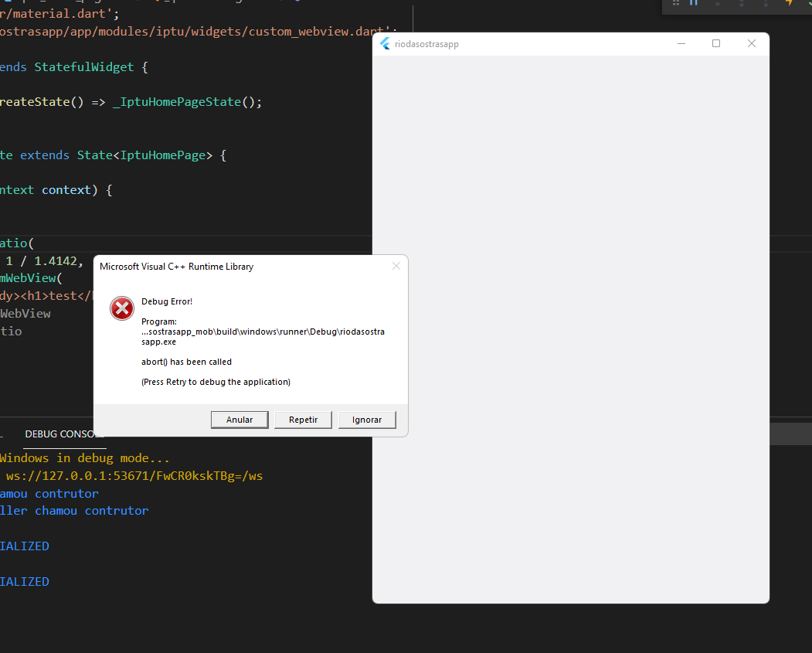Trigger Hot Reload with the lightning icon
The width and height of the screenshot is (812, 653).
[x=790, y=4]
